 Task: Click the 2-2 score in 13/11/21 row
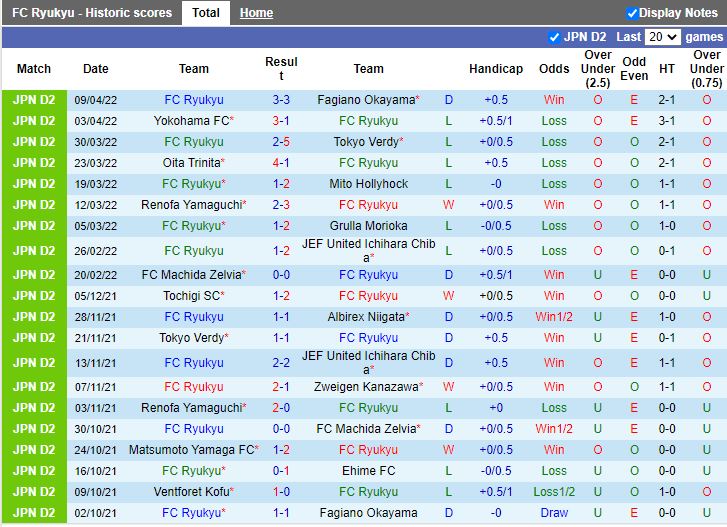point(281,362)
